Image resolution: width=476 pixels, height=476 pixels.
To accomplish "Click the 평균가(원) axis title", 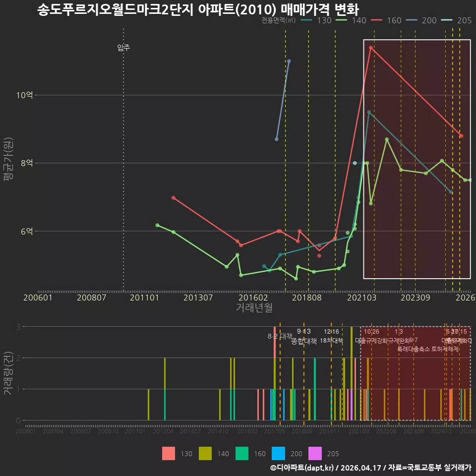I will (x=8, y=159).
